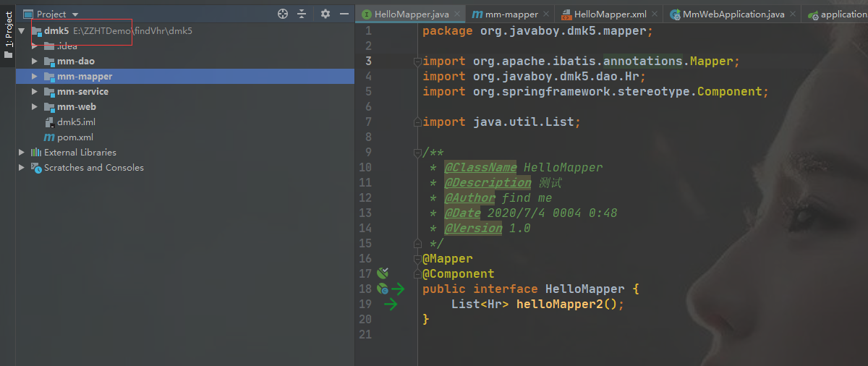Close the HelloMapper.java tab

[456, 14]
